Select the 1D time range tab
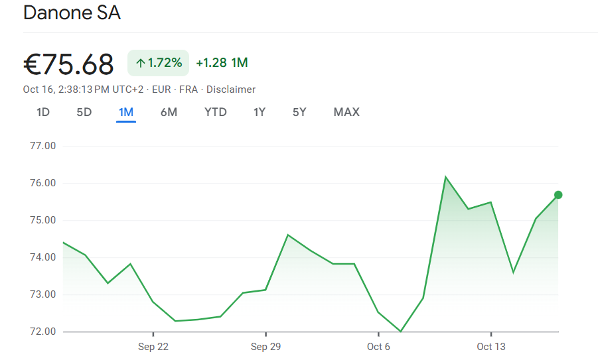This screenshot has height=364, width=598. (43, 112)
